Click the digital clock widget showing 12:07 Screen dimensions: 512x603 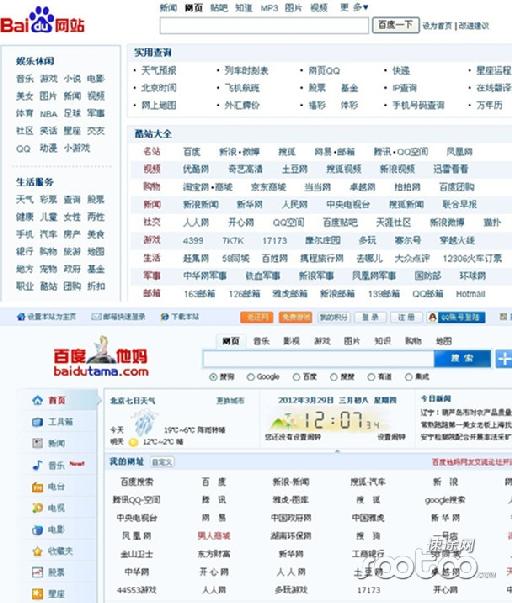[331, 420]
